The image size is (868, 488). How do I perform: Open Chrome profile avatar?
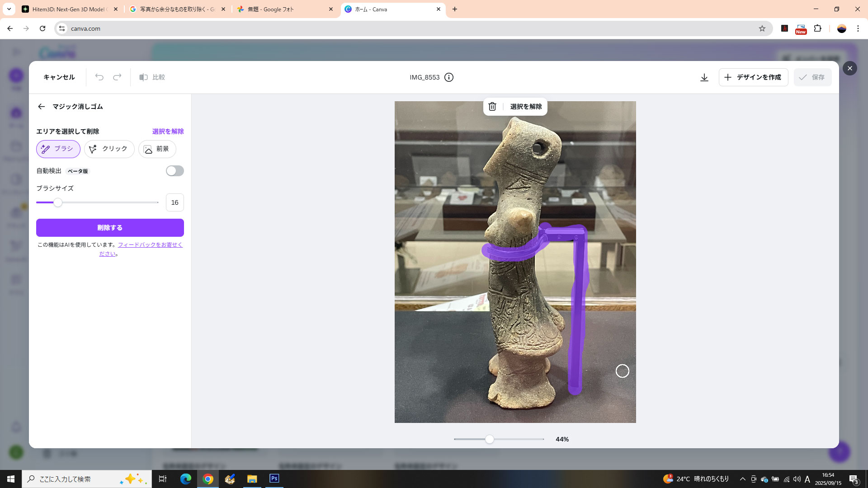click(x=842, y=28)
